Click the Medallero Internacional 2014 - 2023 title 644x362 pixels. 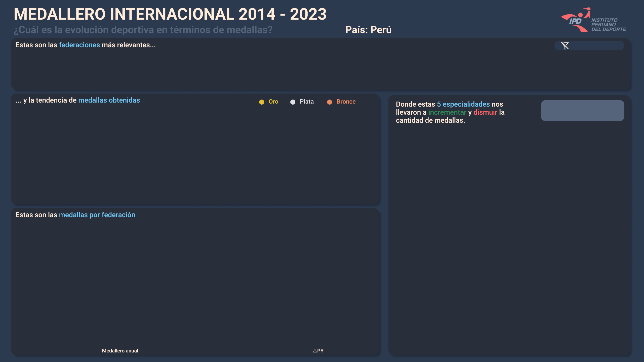(x=170, y=14)
